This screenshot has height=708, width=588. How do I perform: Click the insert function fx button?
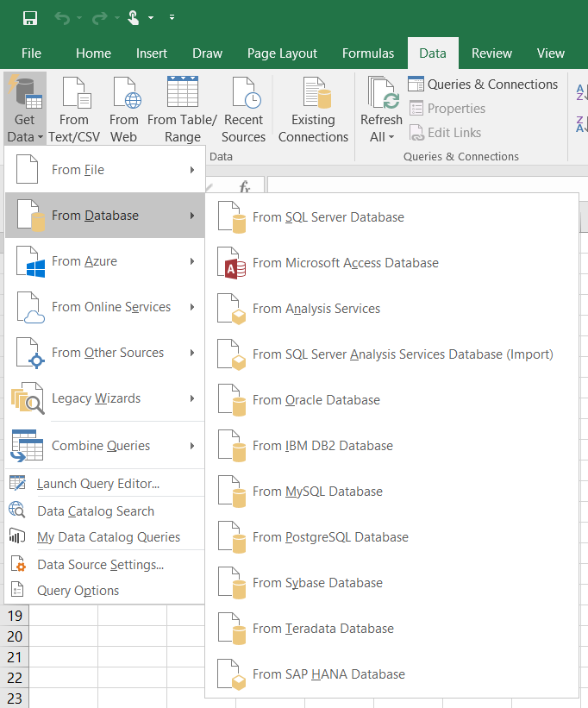245,186
